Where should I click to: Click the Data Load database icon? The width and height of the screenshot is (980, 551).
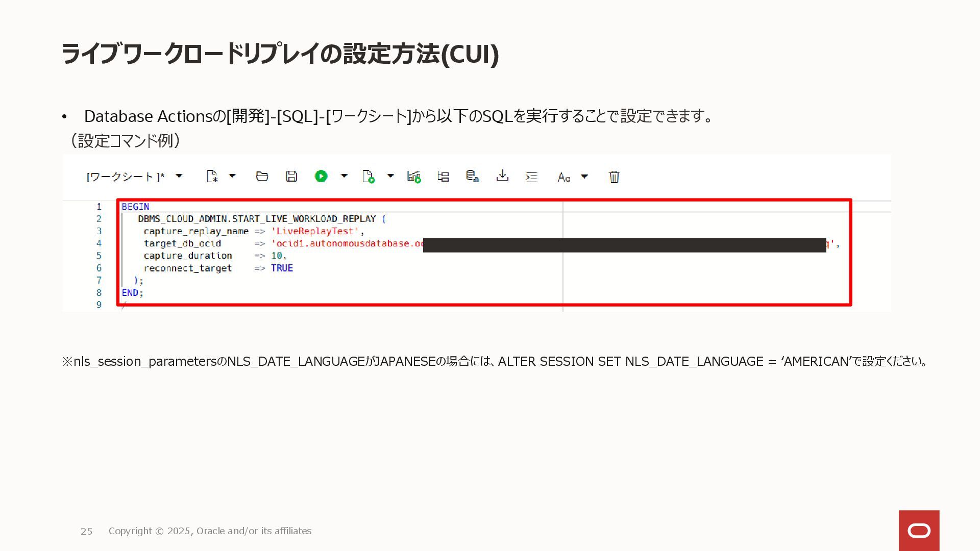(472, 177)
